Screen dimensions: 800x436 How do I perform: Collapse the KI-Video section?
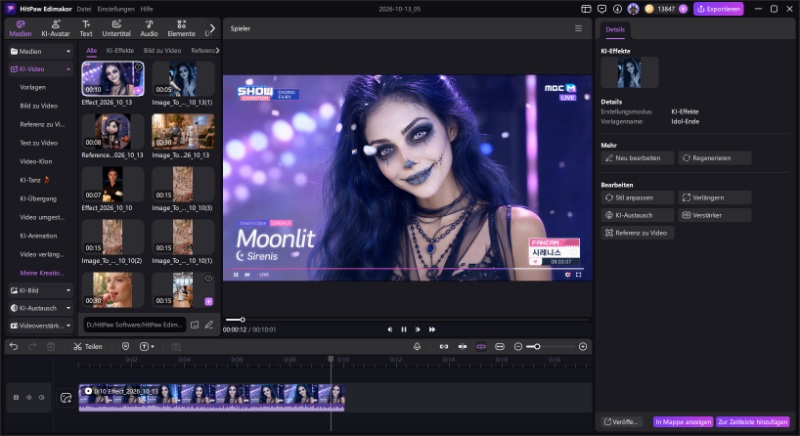(x=68, y=69)
